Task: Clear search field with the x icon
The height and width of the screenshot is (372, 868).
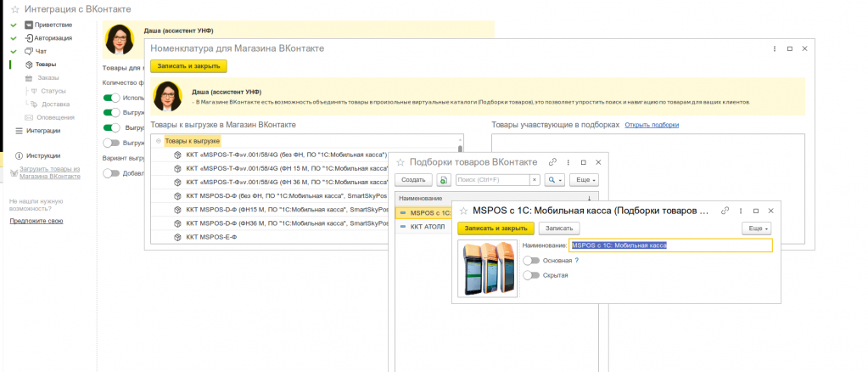Action: 535,180
